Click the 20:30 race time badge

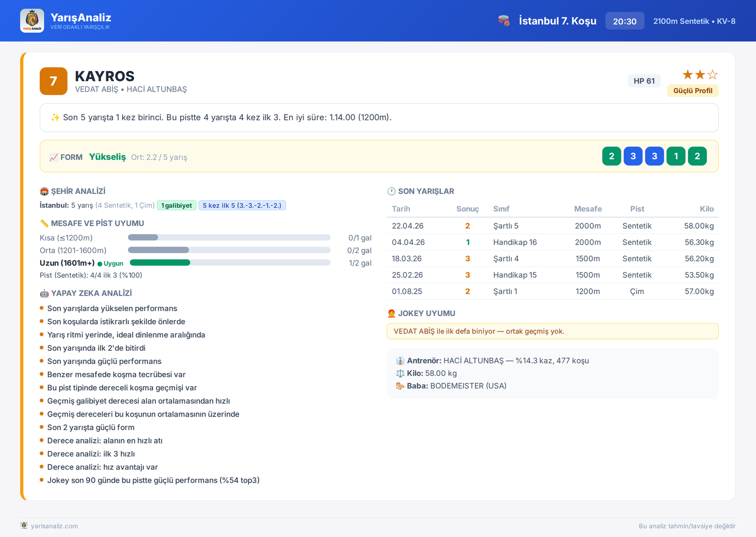(625, 21)
